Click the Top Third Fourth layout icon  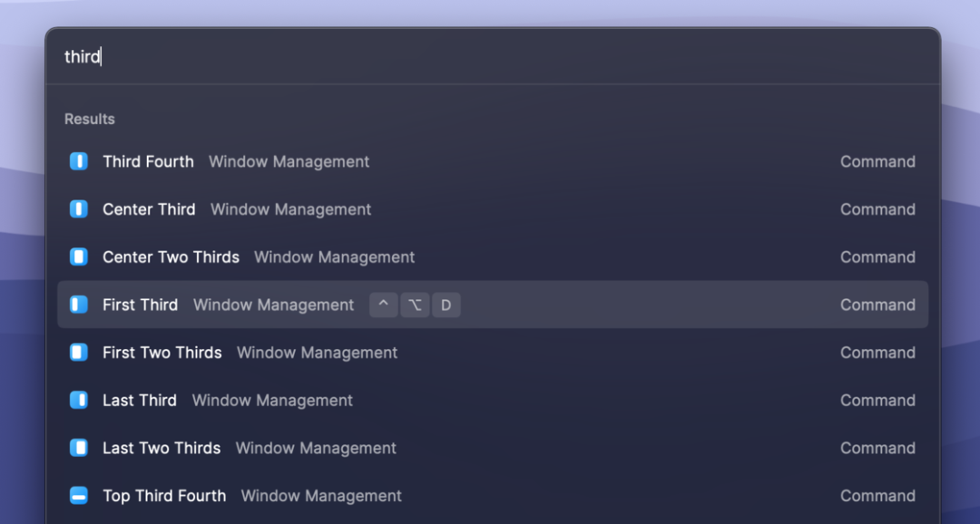[x=79, y=496]
